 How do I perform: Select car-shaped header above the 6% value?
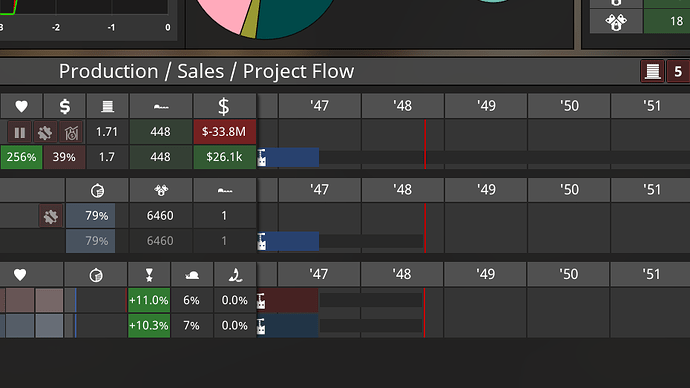tap(192, 275)
